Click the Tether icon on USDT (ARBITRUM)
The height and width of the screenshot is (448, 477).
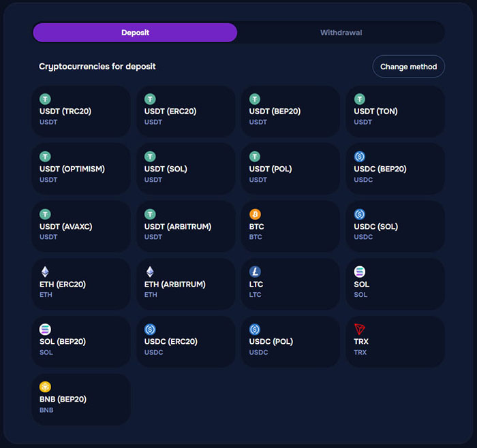[x=150, y=214]
